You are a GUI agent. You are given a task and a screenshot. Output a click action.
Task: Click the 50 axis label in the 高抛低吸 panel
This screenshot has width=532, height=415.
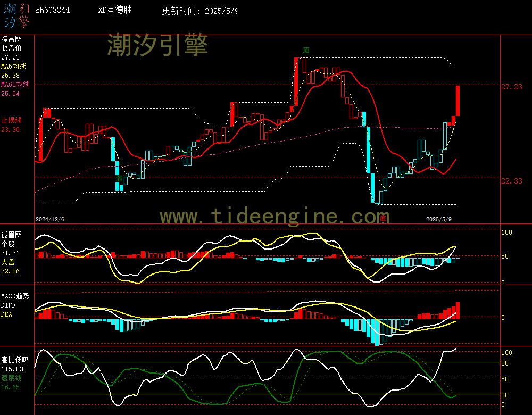click(505, 379)
